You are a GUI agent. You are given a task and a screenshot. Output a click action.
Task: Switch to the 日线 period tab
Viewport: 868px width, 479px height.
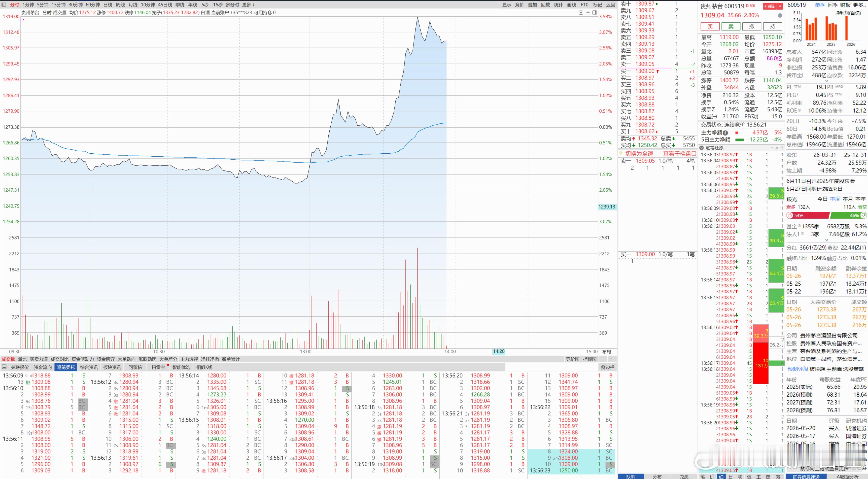point(108,5)
